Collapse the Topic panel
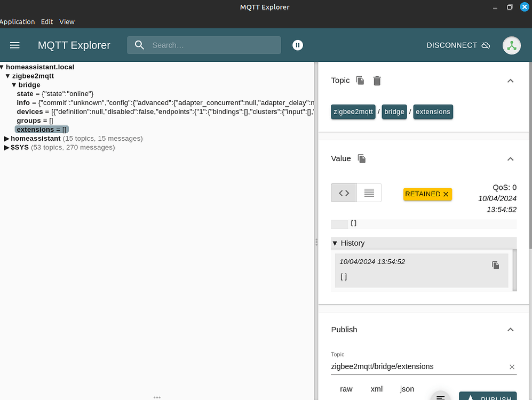This screenshot has height=400, width=532. [x=510, y=81]
